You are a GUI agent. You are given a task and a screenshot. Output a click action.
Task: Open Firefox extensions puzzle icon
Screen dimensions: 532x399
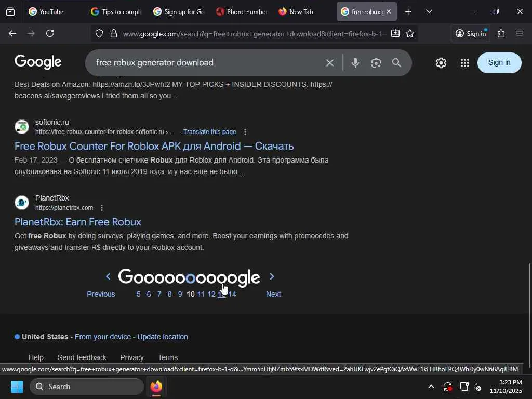point(501,33)
